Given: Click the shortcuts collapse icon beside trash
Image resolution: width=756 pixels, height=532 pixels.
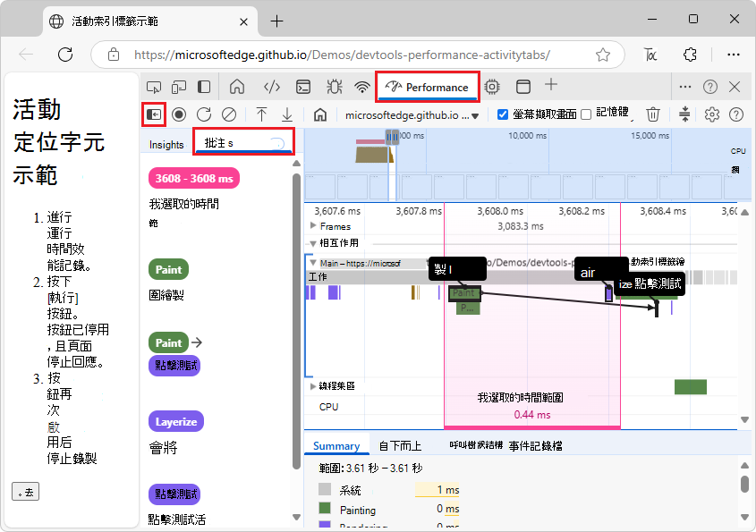Looking at the screenshot, I should click(x=684, y=114).
